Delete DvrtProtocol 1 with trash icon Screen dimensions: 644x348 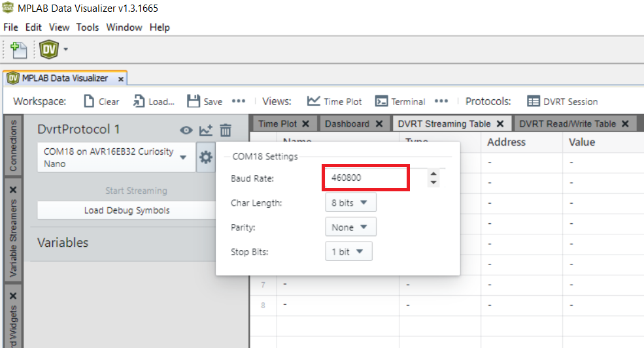(x=226, y=130)
